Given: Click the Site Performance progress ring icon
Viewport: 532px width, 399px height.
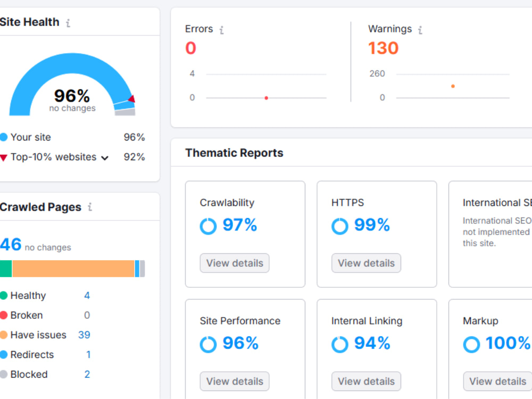Looking at the screenshot, I should pos(208,344).
